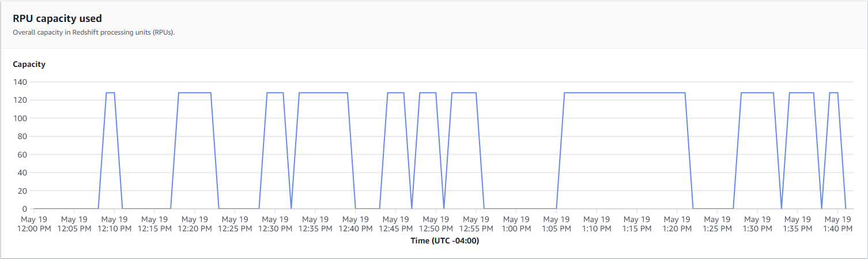
Task: Click the "Time (UTC -04:00)" axis title
Action: pos(445,241)
